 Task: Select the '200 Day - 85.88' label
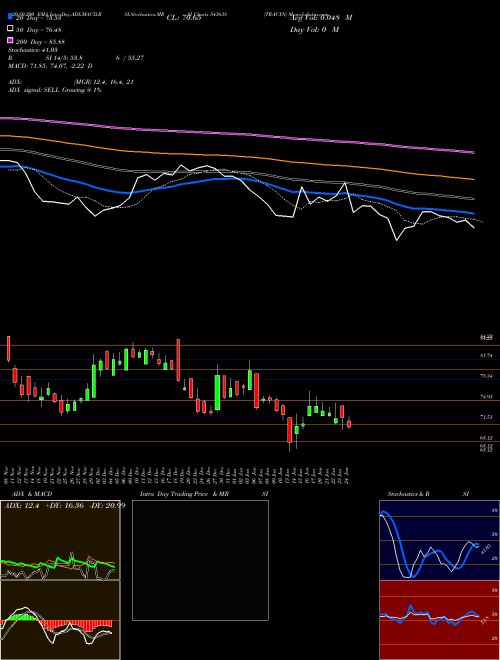(x=40, y=42)
